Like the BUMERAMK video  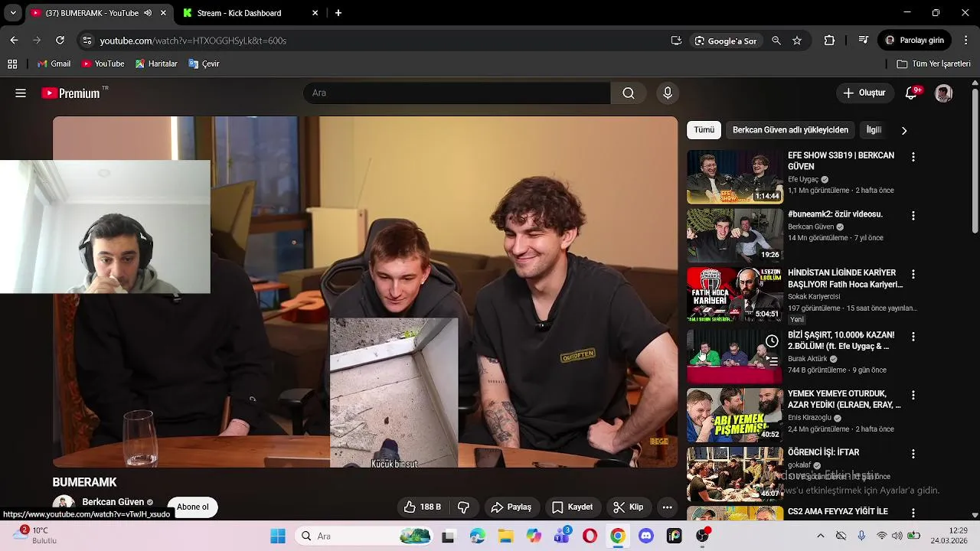click(x=422, y=507)
